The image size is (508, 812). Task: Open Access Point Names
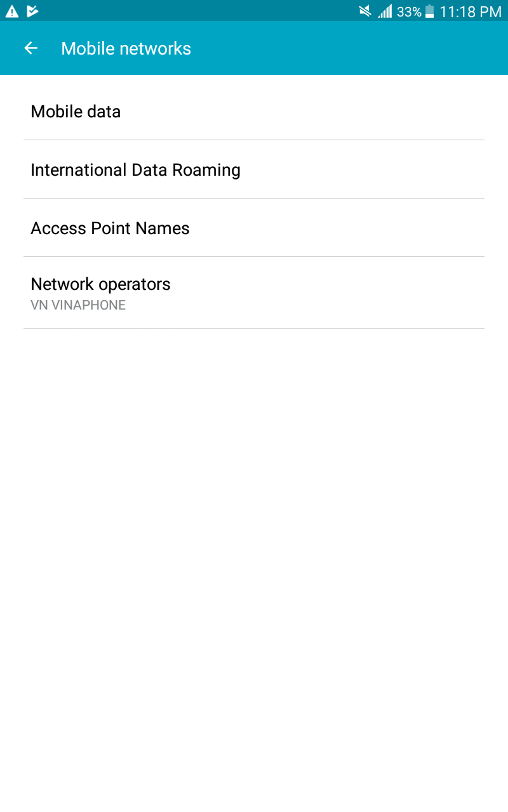tap(254, 228)
